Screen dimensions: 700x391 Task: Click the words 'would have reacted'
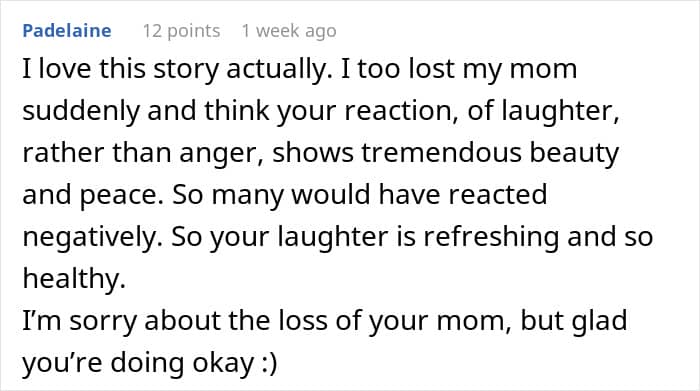click(x=419, y=194)
